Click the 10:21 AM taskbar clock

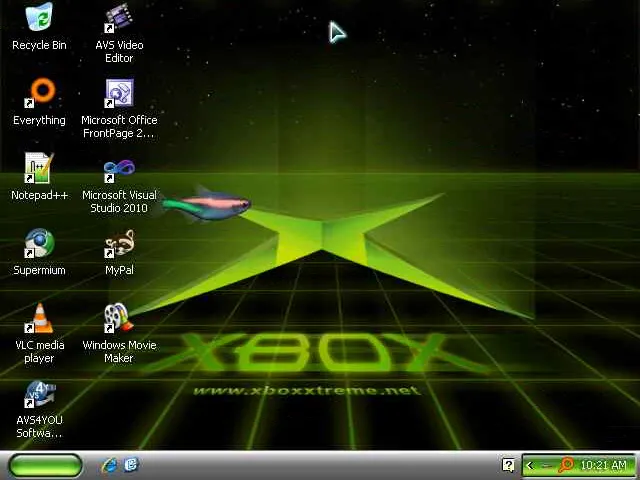point(603,465)
